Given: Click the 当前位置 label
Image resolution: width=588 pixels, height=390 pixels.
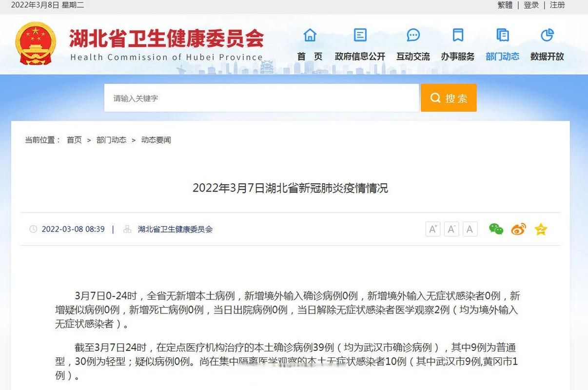Looking at the screenshot, I should (x=43, y=140).
